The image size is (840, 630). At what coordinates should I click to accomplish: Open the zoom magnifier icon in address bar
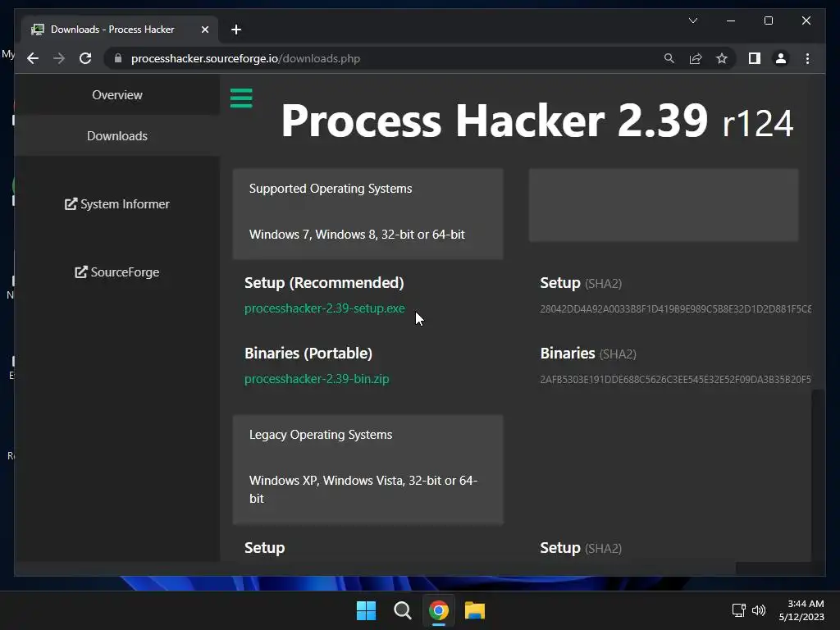pyautogui.click(x=669, y=58)
